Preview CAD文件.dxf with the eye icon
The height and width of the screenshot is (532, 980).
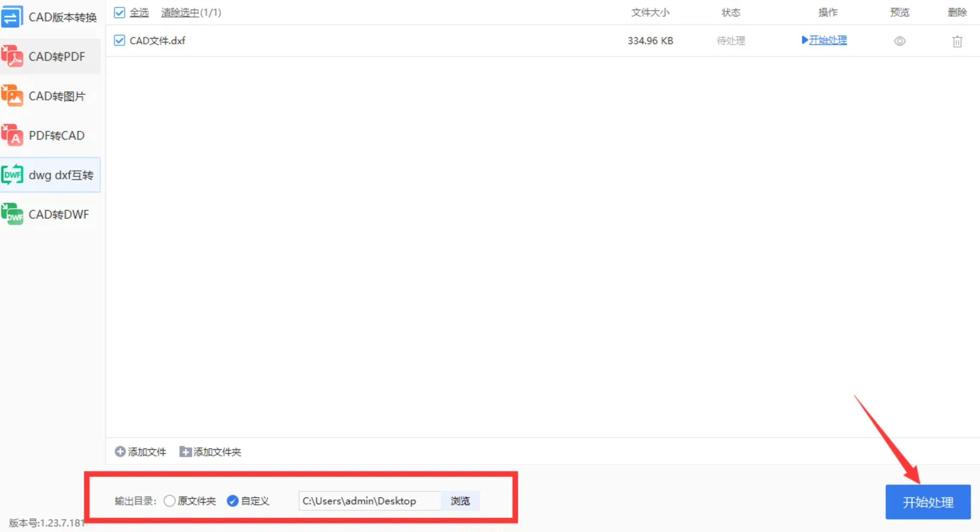(x=900, y=41)
